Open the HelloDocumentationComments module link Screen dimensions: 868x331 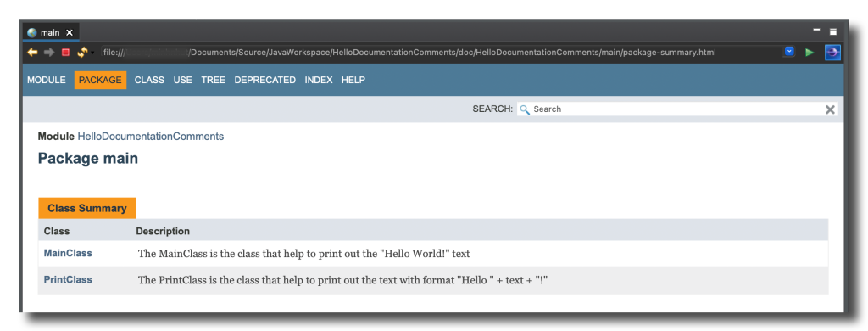(151, 137)
